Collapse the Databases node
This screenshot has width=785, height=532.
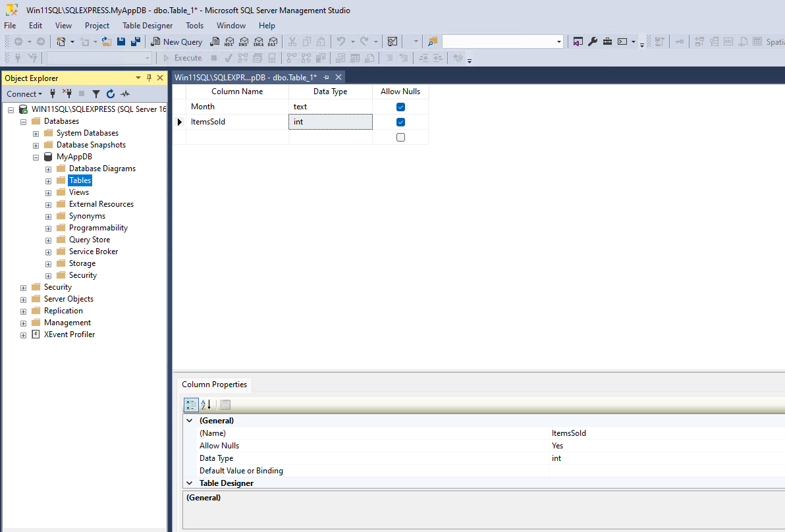(24, 122)
